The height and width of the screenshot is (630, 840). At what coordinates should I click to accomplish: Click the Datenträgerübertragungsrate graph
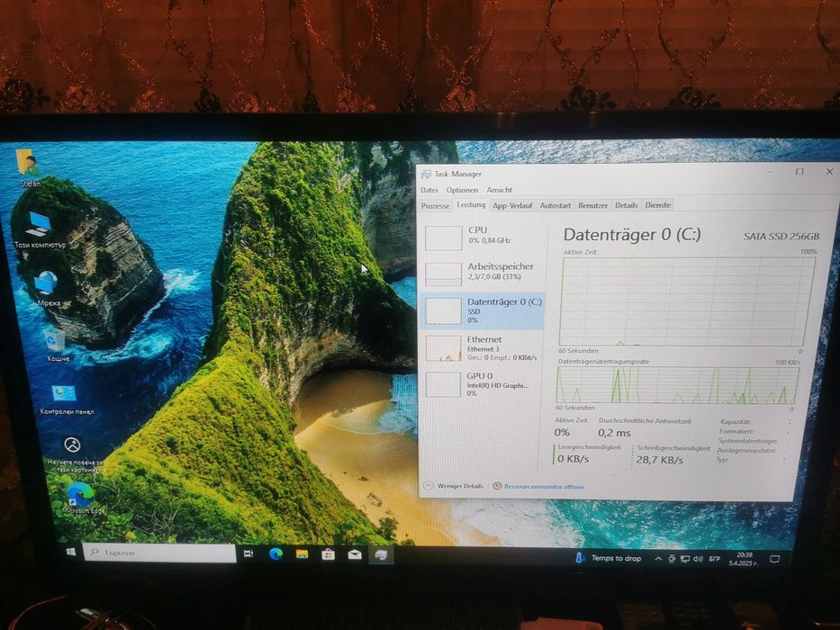(677, 385)
